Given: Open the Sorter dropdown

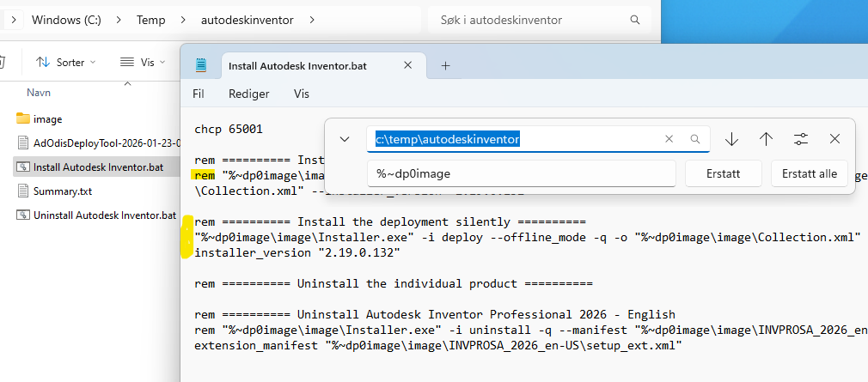Looking at the screenshot, I should click(x=66, y=62).
